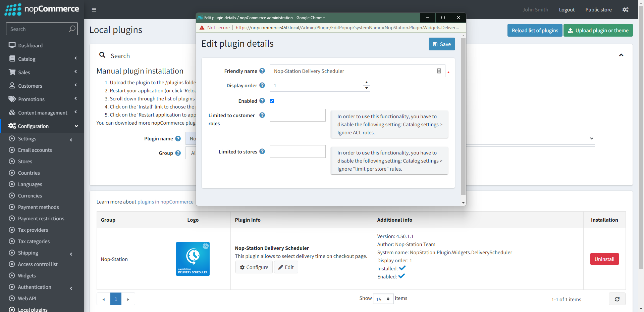Click the Display order help icon

tap(262, 85)
